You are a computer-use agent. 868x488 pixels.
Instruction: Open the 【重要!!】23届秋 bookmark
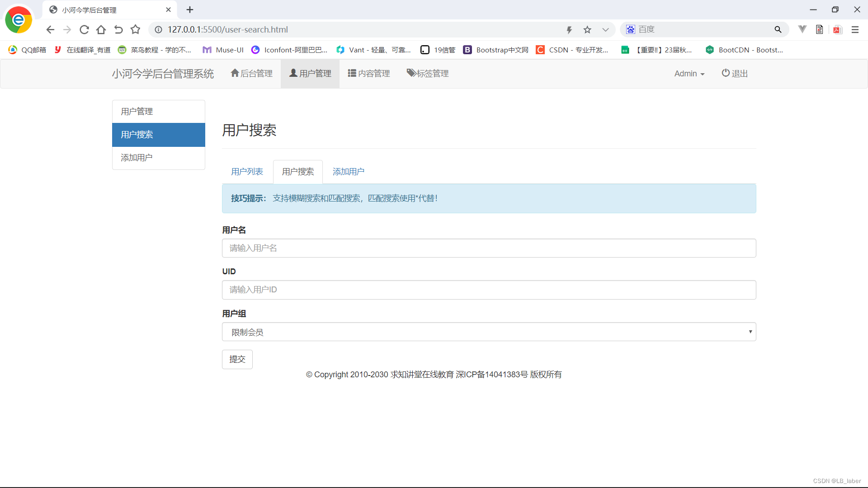[x=656, y=50]
